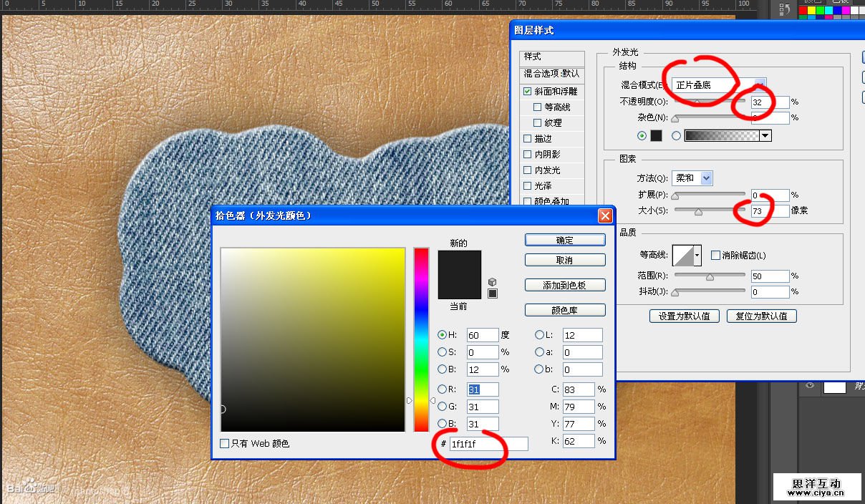Image resolution: width=865 pixels, height=504 pixels.
Task: Uncheck 斜面和浮雕 style checkbox
Action: point(528,92)
